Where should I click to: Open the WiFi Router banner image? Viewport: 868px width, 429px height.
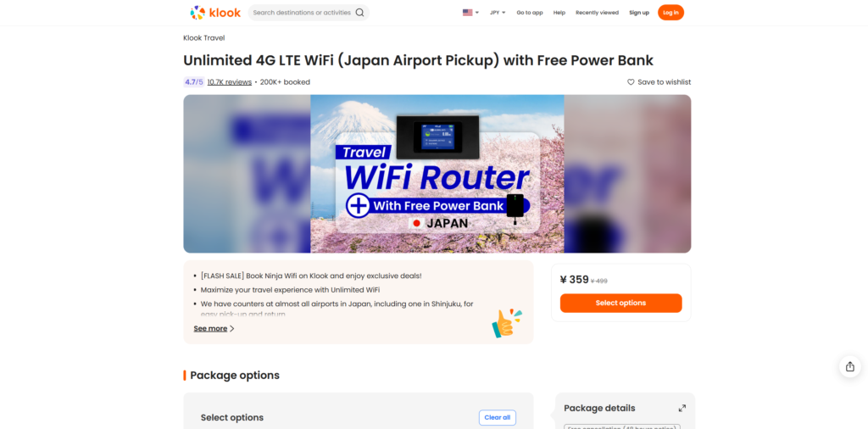pos(437,174)
